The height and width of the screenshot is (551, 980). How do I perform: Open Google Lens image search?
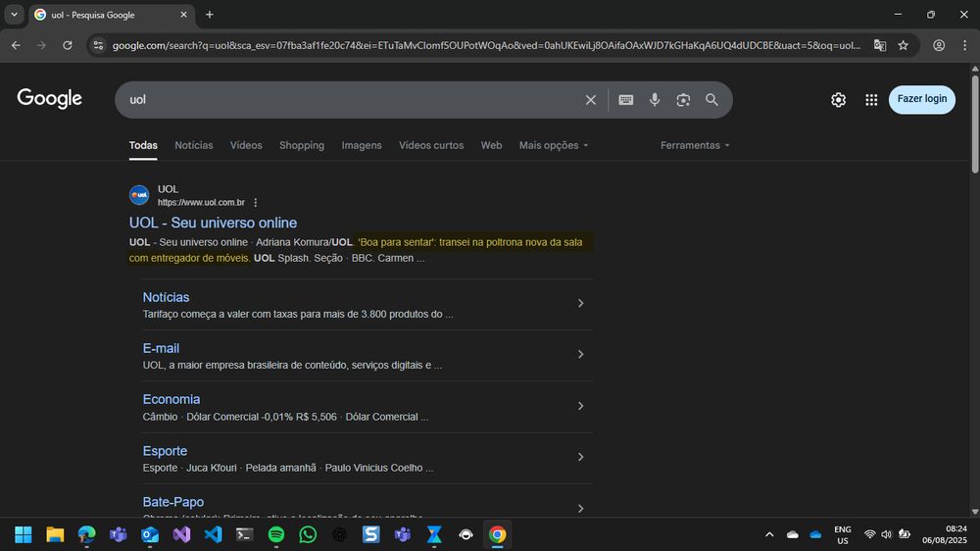(x=683, y=99)
